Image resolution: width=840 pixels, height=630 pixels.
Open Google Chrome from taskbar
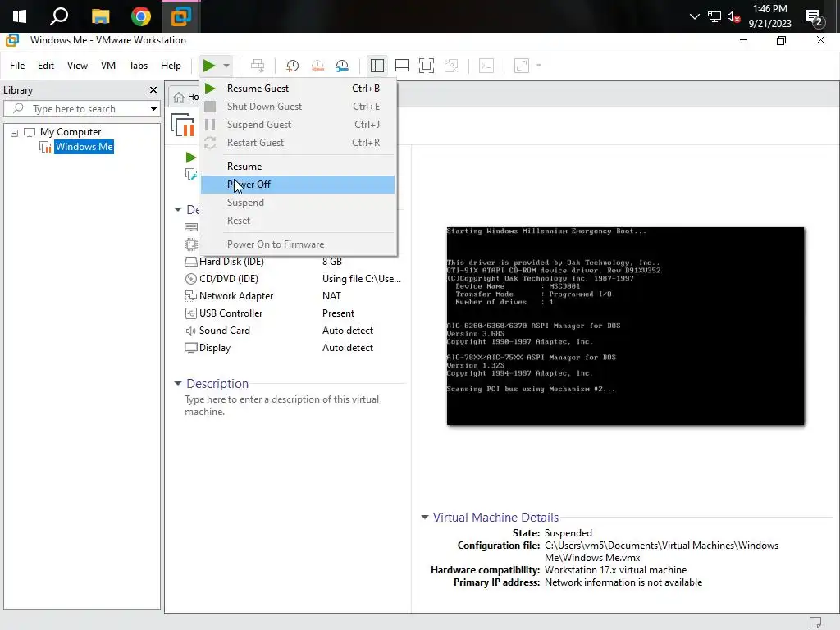pyautogui.click(x=141, y=16)
